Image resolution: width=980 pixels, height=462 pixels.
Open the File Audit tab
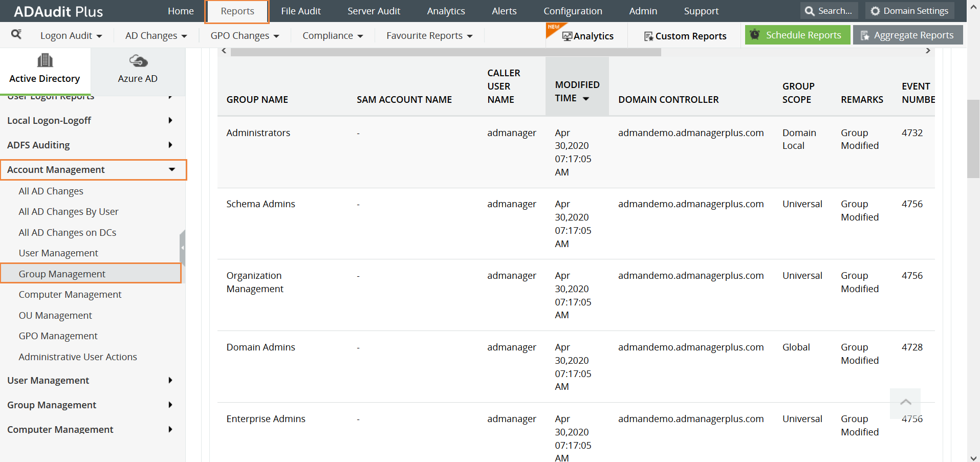point(300,11)
